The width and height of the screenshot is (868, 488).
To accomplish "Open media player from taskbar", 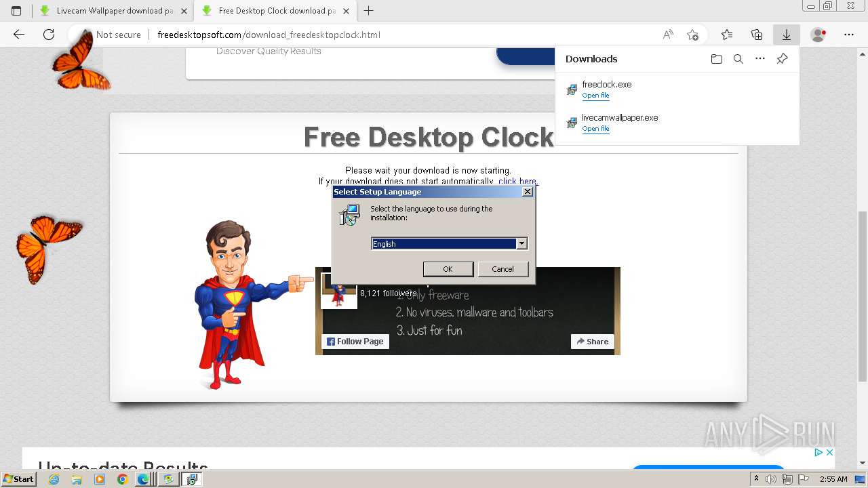I will pos(100,479).
